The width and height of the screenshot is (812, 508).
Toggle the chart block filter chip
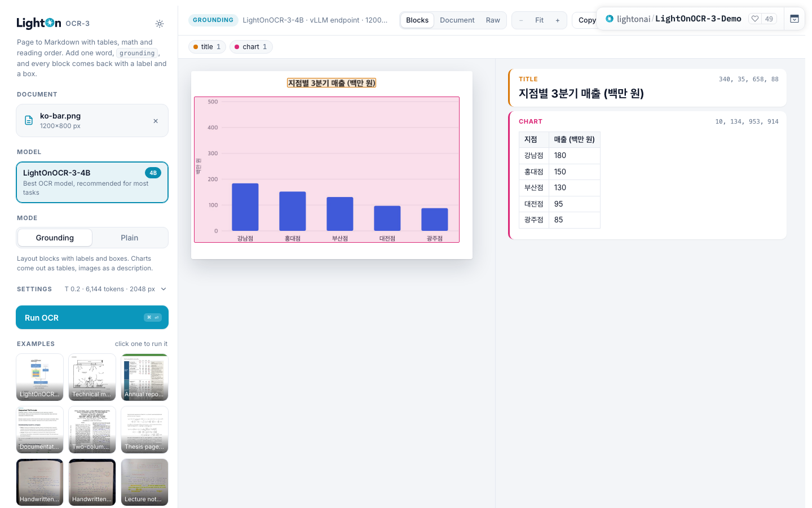(251, 47)
